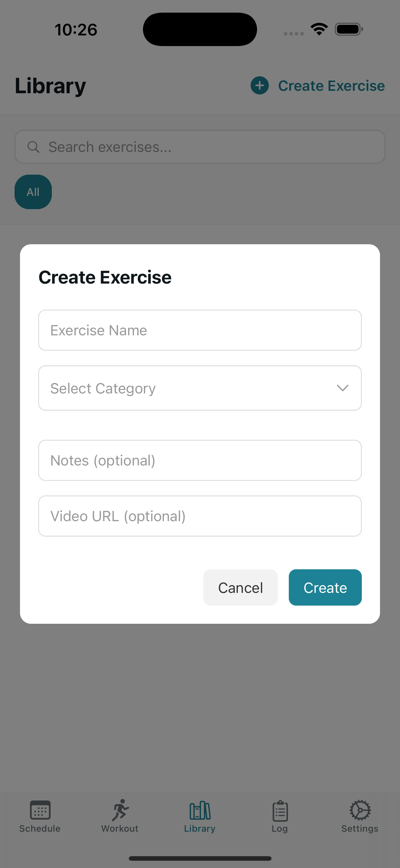Select the Workout runner icon in bottom bar

120,811
